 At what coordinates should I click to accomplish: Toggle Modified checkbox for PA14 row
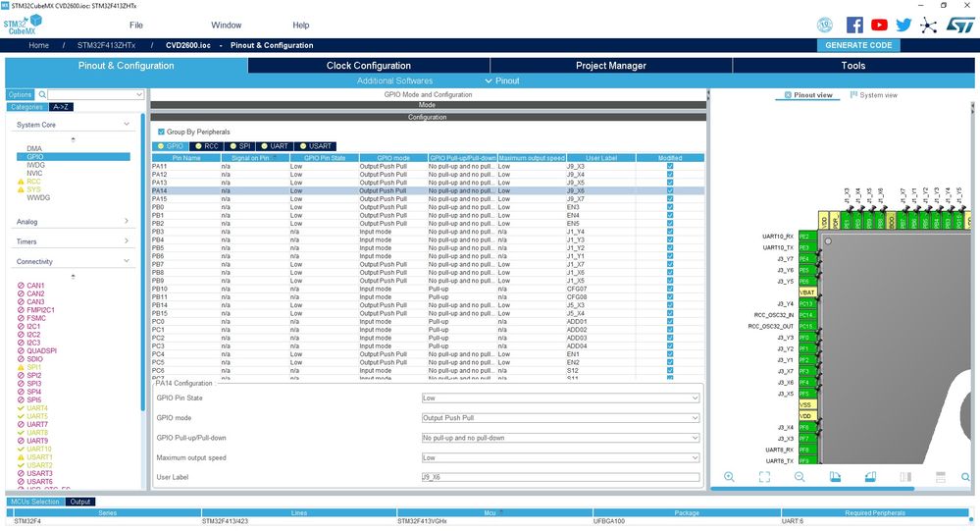(670, 190)
